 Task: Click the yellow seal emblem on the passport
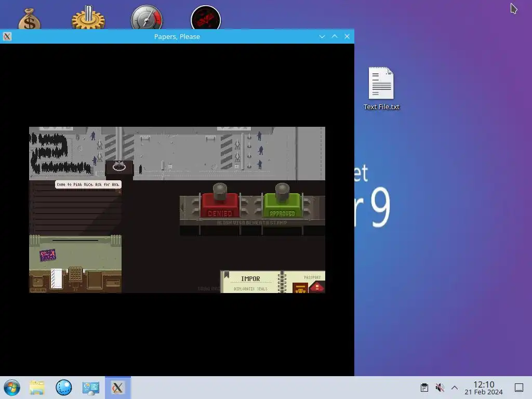[300, 289]
